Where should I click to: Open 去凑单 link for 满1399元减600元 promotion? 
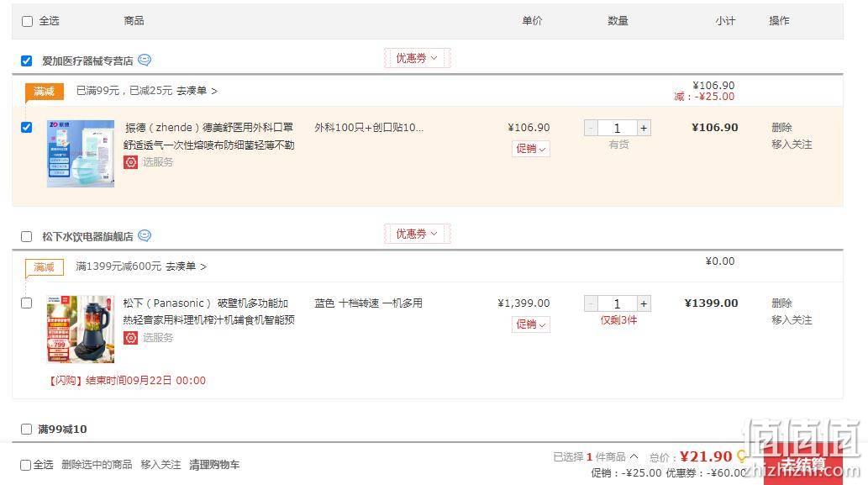pyautogui.click(x=187, y=266)
